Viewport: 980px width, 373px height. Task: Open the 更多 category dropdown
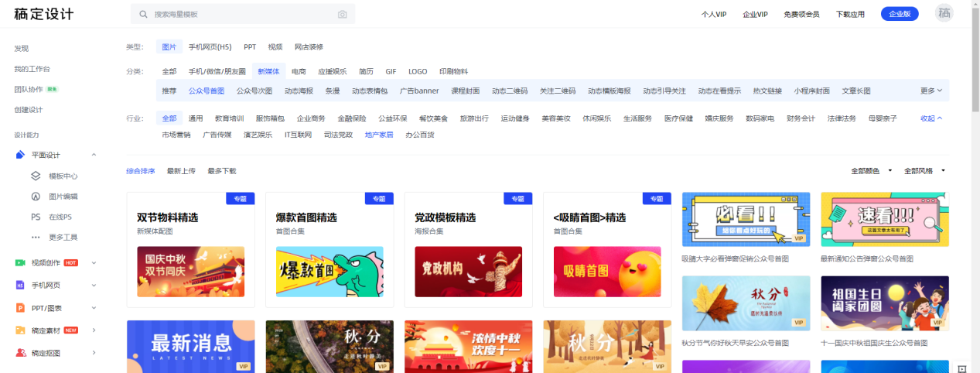[930, 91]
